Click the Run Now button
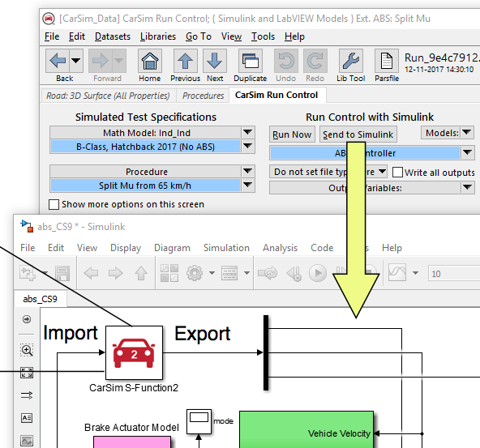The image size is (480, 448). (292, 134)
